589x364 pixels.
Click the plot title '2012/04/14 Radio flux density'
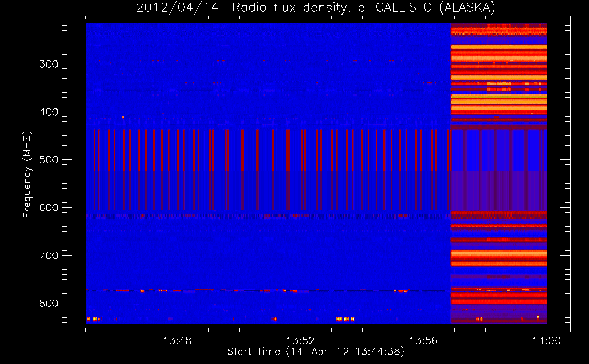click(316, 7)
